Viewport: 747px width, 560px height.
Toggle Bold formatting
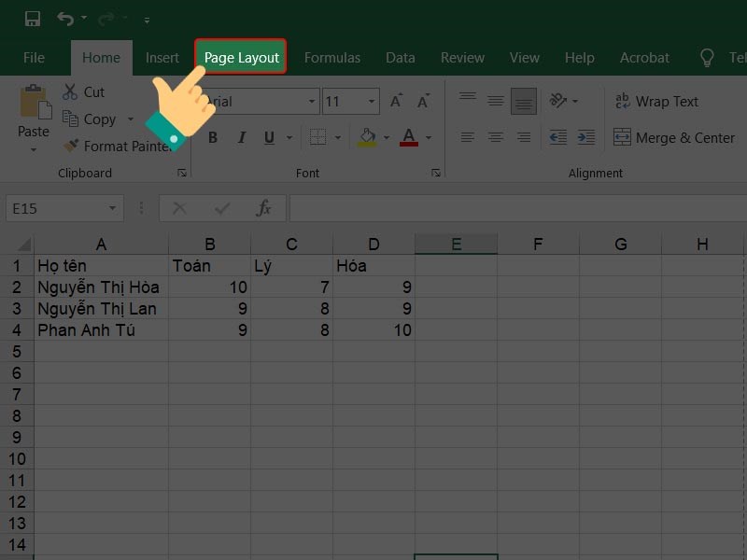[213, 137]
